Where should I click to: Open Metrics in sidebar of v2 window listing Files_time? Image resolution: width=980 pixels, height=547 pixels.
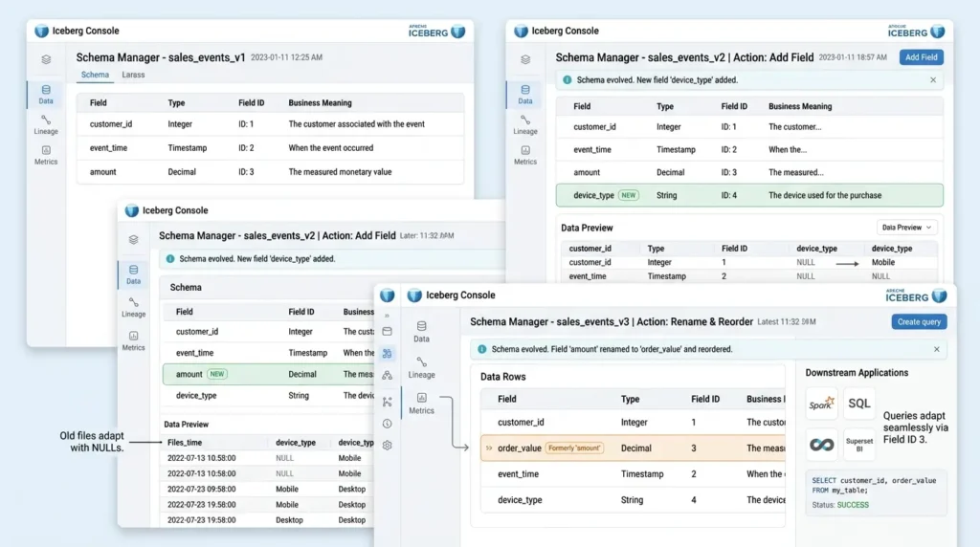click(x=133, y=341)
